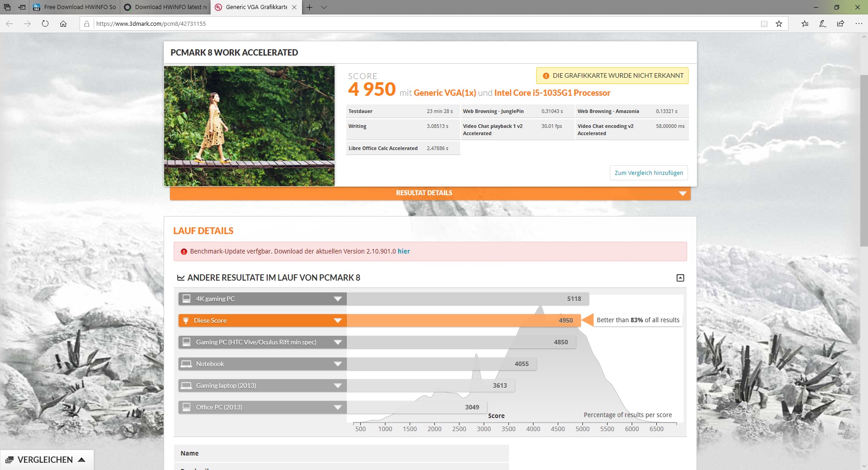
Task: Click the Better than 83% tooltip
Action: click(638, 320)
